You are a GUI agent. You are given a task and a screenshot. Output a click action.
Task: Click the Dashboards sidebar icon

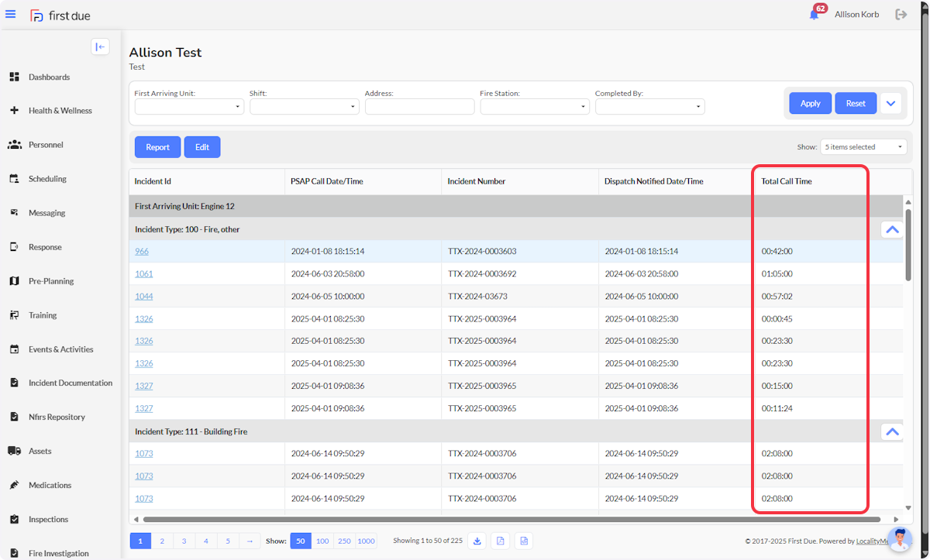pos(14,77)
